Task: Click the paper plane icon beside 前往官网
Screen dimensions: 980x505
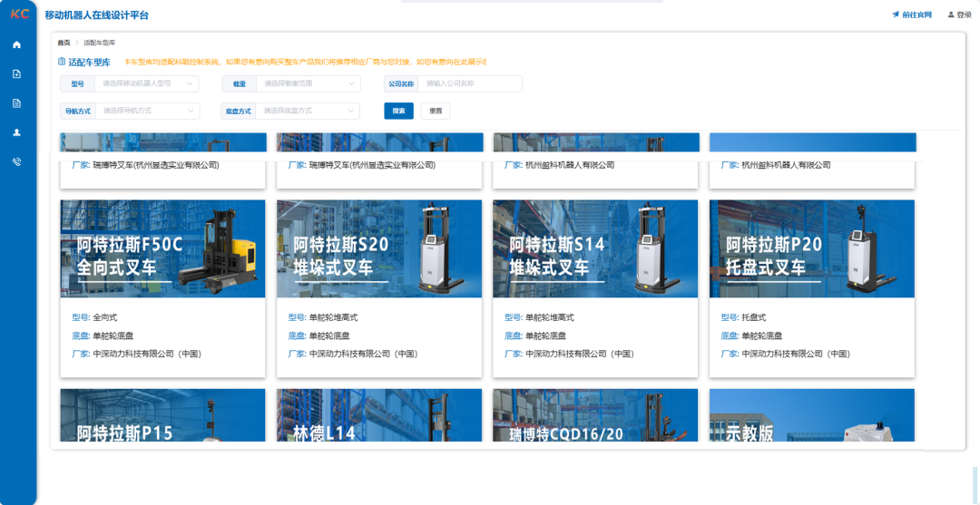Action: 896,15
